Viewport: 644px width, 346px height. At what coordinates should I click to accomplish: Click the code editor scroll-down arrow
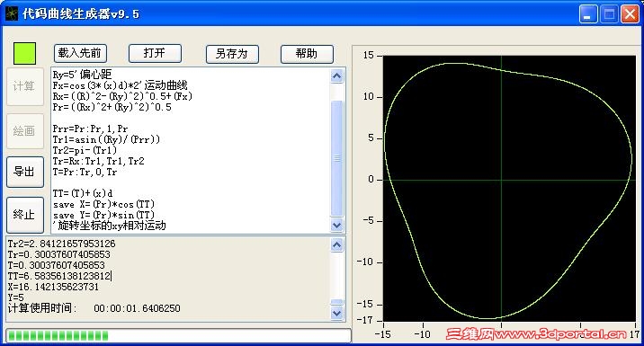(x=336, y=226)
